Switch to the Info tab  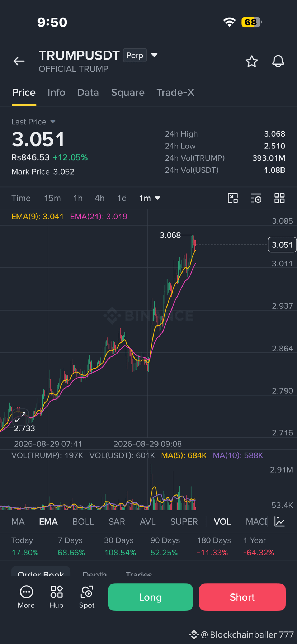tap(56, 93)
